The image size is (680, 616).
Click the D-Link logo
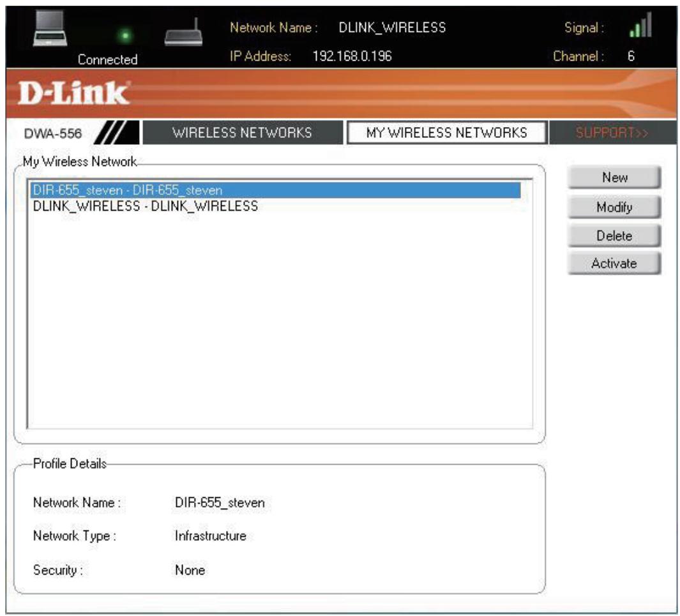coord(73,93)
